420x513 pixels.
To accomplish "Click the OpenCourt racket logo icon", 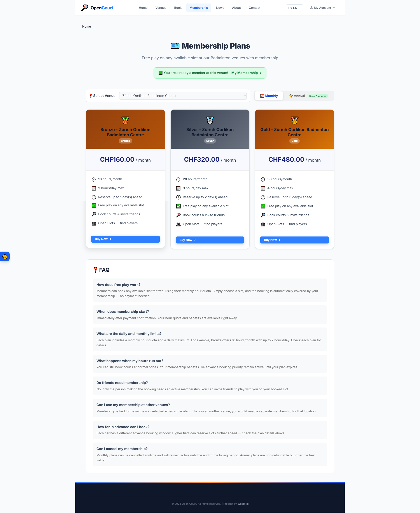I will (x=84, y=8).
